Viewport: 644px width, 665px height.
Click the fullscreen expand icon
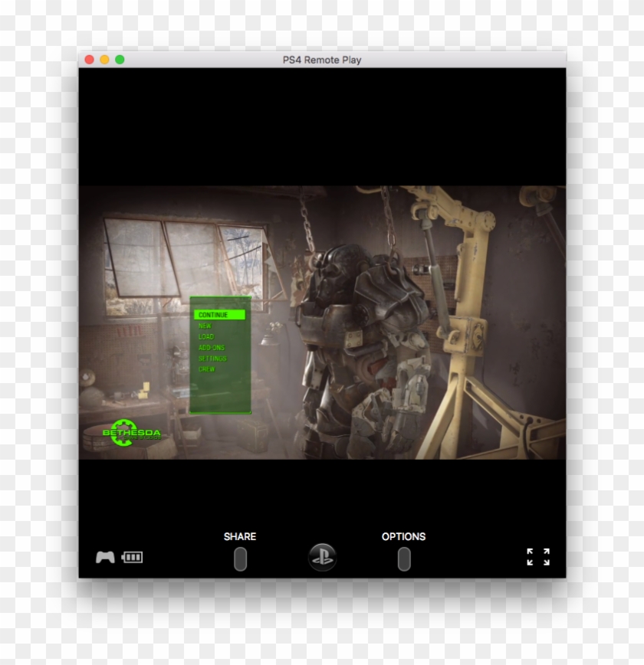539,555
